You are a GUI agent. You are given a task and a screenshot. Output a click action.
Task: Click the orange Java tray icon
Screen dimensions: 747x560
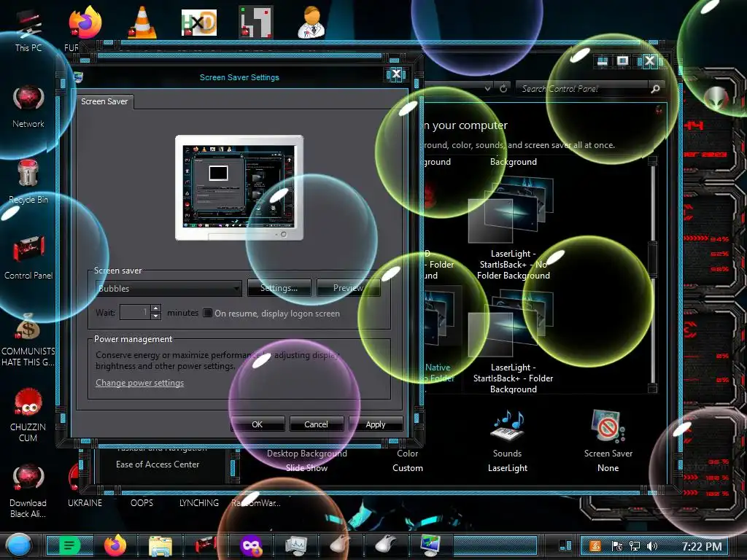595,546
